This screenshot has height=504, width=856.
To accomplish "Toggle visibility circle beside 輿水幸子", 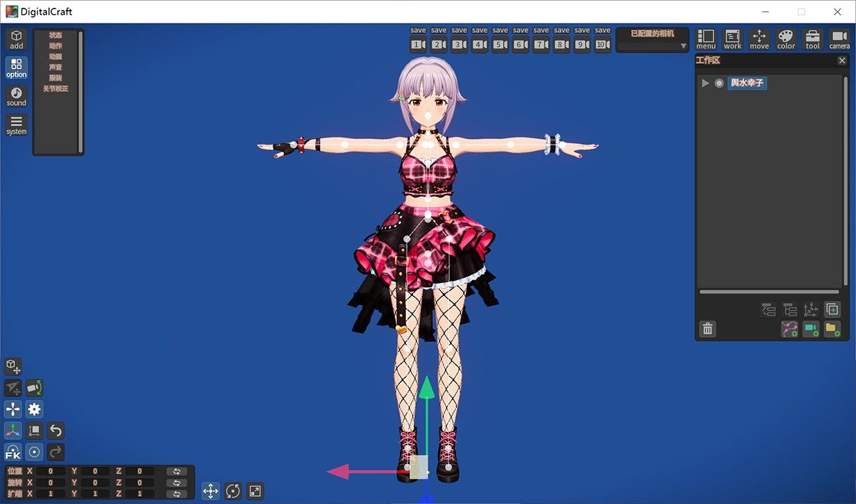I will point(719,83).
